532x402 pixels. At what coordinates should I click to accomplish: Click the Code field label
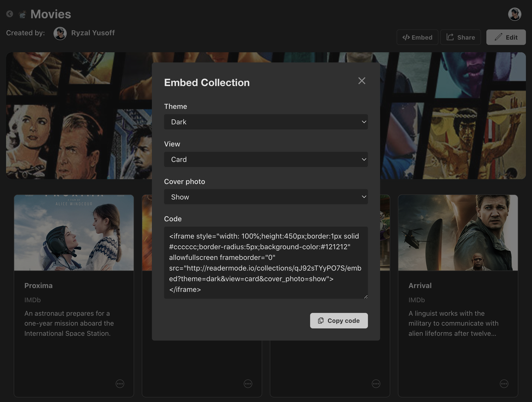173,219
